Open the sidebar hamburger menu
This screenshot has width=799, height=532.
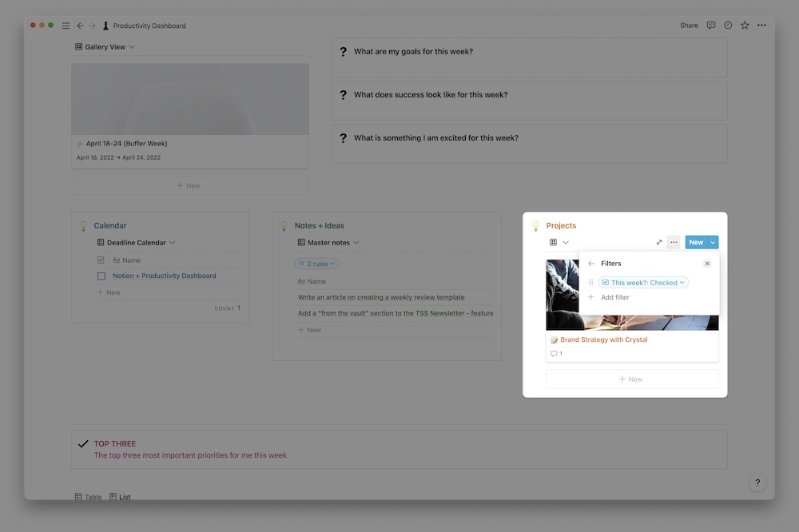pyautogui.click(x=66, y=26)
